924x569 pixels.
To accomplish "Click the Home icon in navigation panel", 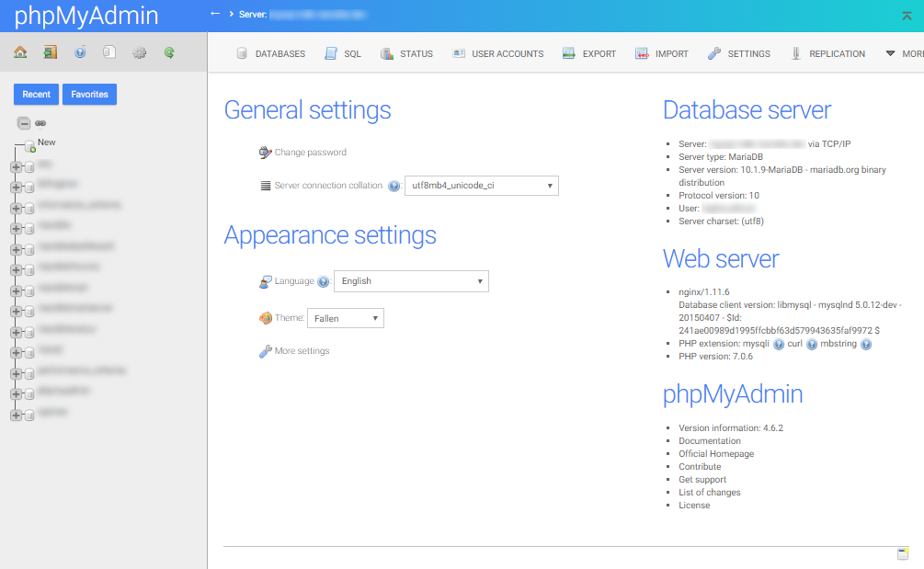I will [x=20, y=52].
